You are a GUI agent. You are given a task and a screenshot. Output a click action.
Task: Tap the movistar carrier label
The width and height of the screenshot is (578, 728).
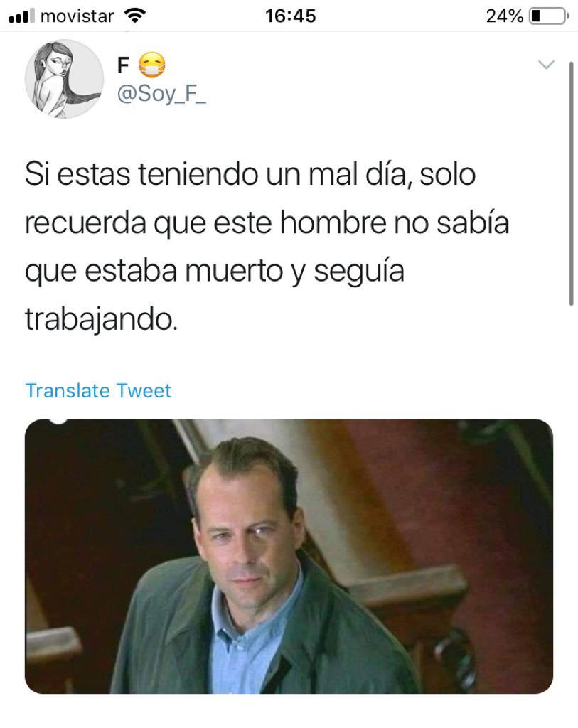(77, 16)
